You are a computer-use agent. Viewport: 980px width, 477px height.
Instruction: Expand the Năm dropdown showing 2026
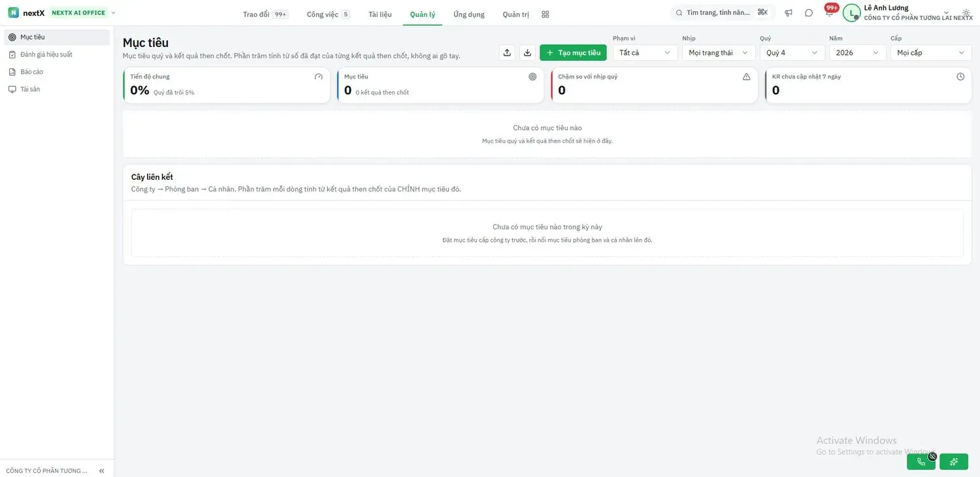[x=858, y=53]
